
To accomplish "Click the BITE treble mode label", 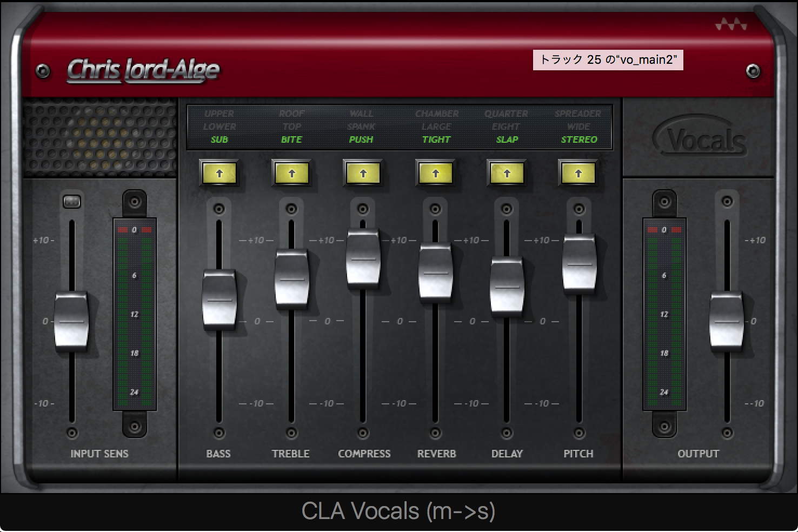I will click(x=291, y=139).
